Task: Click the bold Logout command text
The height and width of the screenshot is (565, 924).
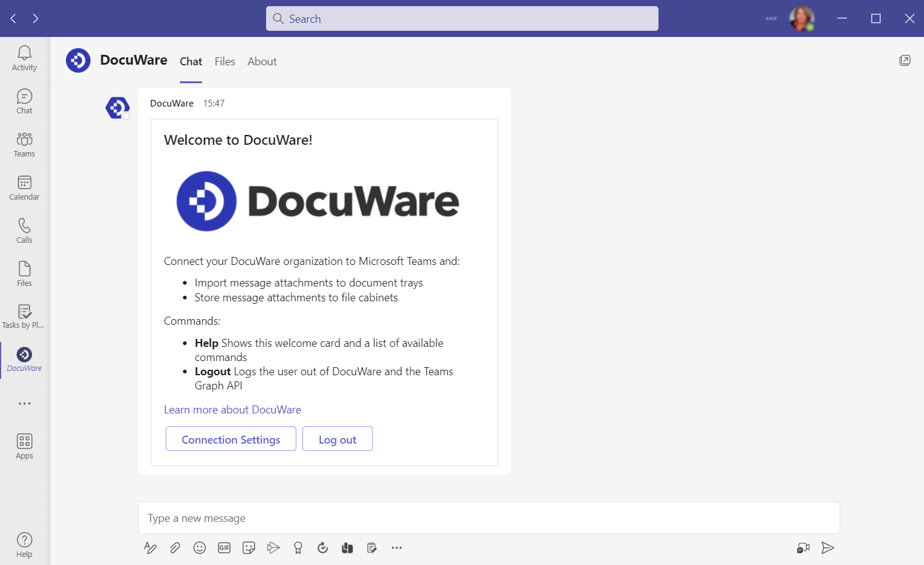Action: pyautogui.click(x=213, y=372)
